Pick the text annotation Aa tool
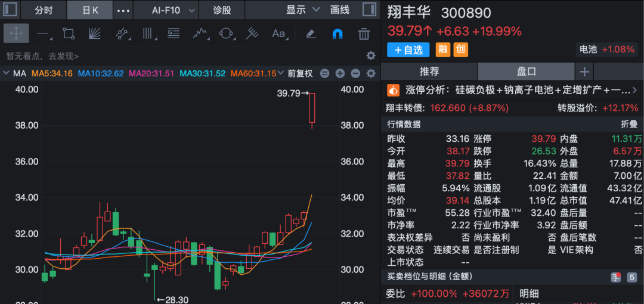The height and width of the screenshot is (304, 644). point(278,33)
